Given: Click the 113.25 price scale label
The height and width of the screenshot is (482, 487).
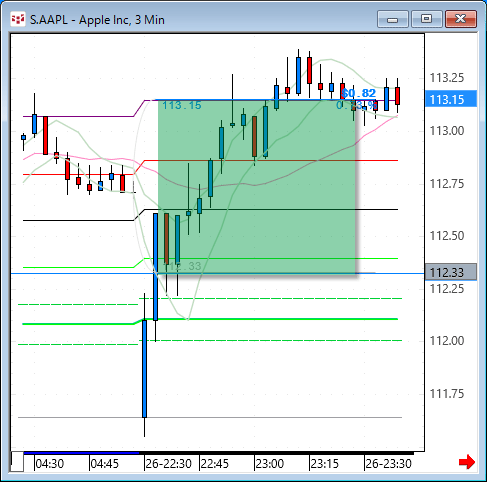Looking at the screenshot, I should point(447,78).
